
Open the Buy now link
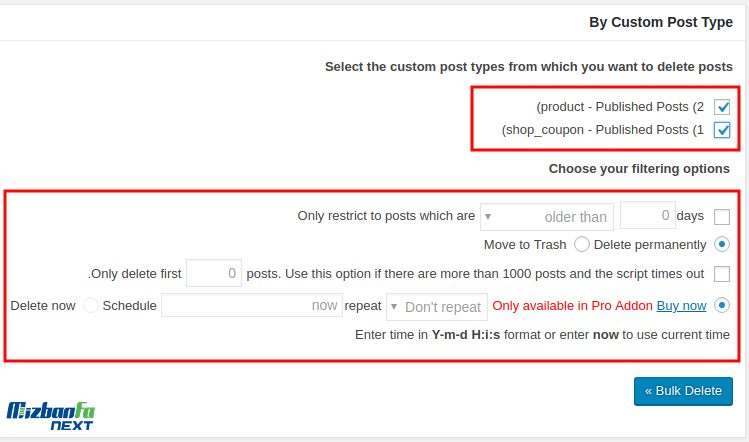681,305
